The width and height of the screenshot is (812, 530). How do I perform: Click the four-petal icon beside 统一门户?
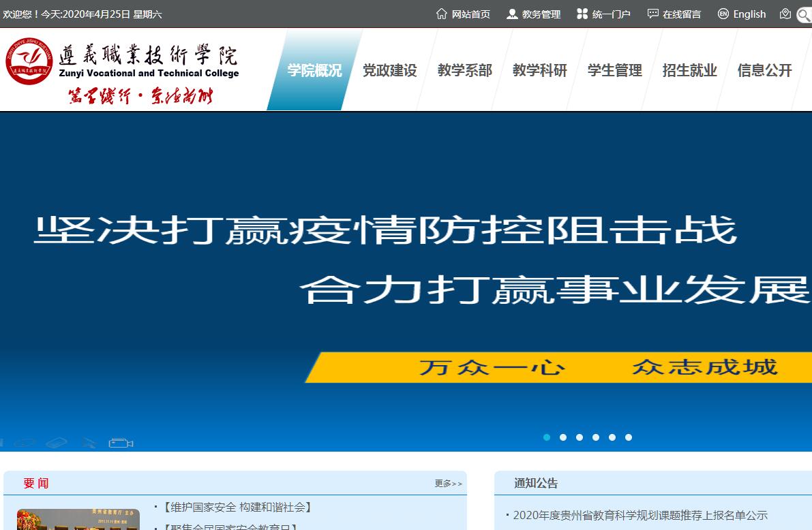coord(582,14)
